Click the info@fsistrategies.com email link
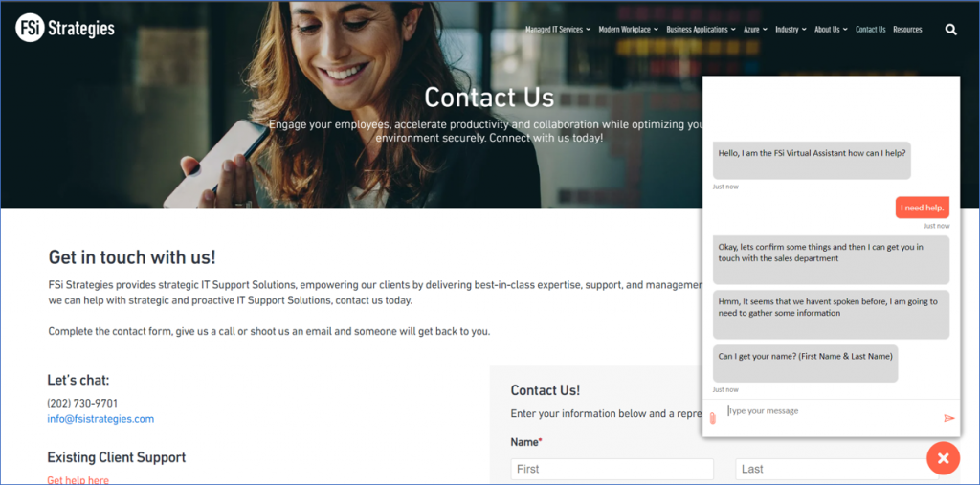The image size is (980, 485). click(100, 419)
